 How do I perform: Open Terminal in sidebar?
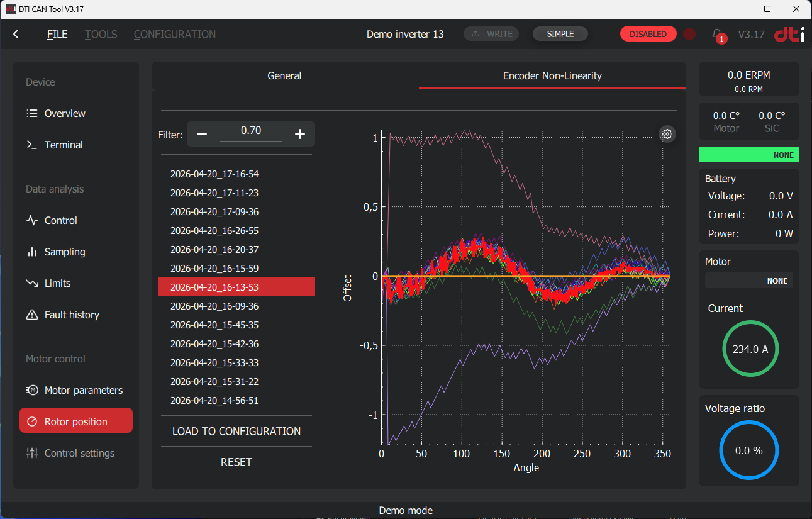point(76,145)
